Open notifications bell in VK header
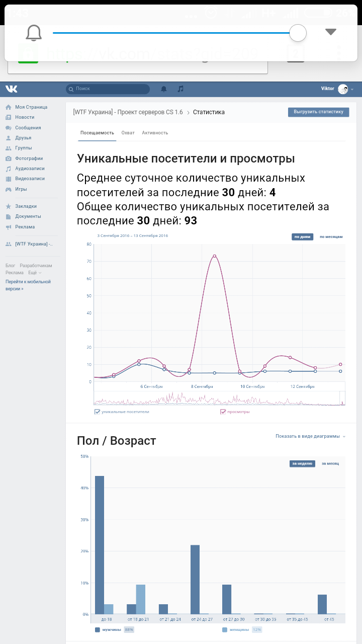Screen dimensions: 362x644 [x=163, y=89]
